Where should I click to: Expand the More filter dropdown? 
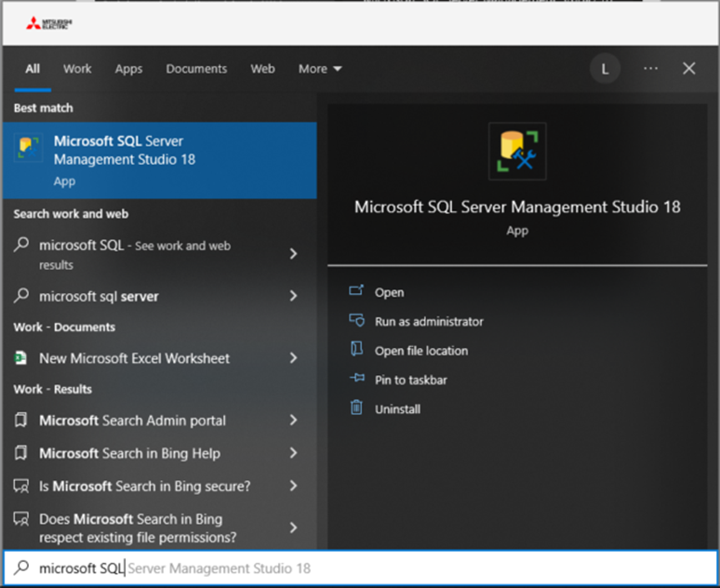click(x=320, y=69)
